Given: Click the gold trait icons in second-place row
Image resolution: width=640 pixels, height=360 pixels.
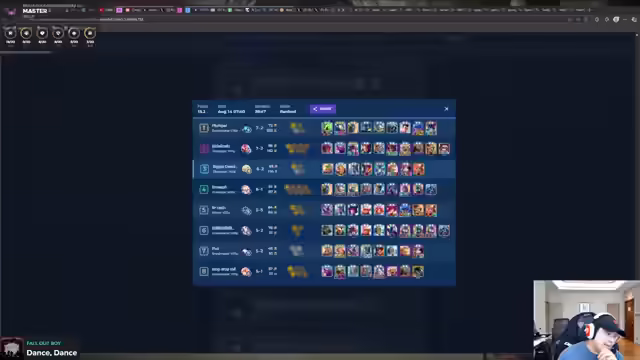Looking at the screenshot, I should pos(298,149).
